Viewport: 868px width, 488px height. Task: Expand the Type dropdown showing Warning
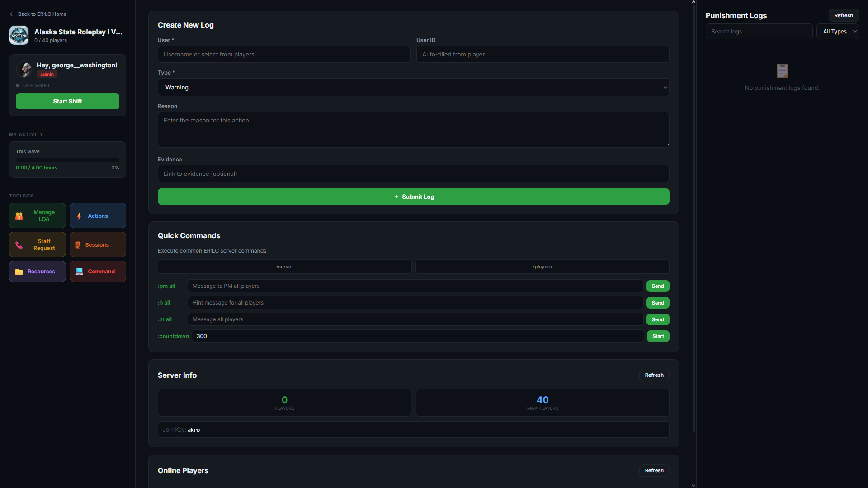pyautogui.click(x=413, y=87)
